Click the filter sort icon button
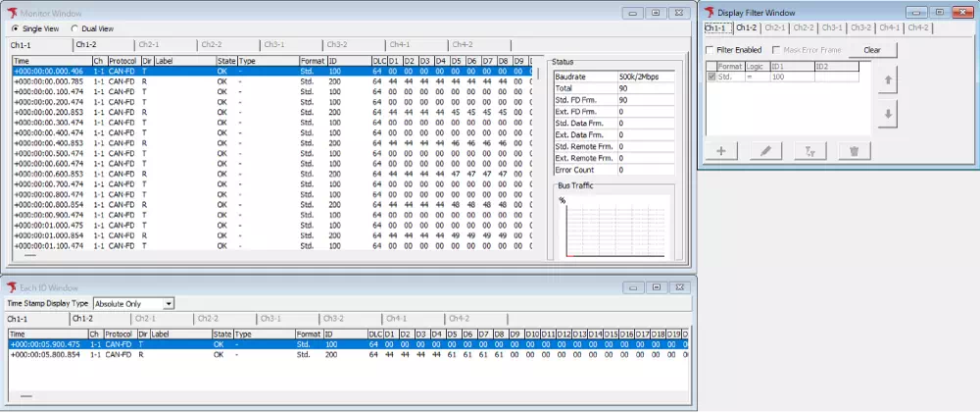Image resolution: width=980 pixels, height=413 pixels. click(x=808, y=151)
